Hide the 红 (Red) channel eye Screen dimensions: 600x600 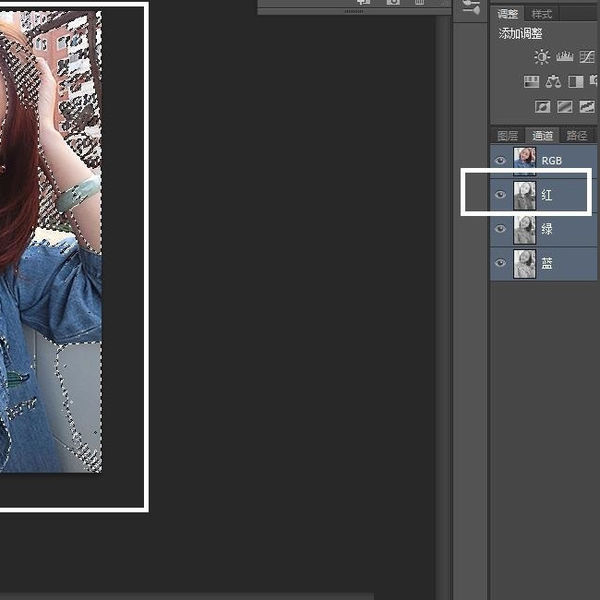[500, 195]
